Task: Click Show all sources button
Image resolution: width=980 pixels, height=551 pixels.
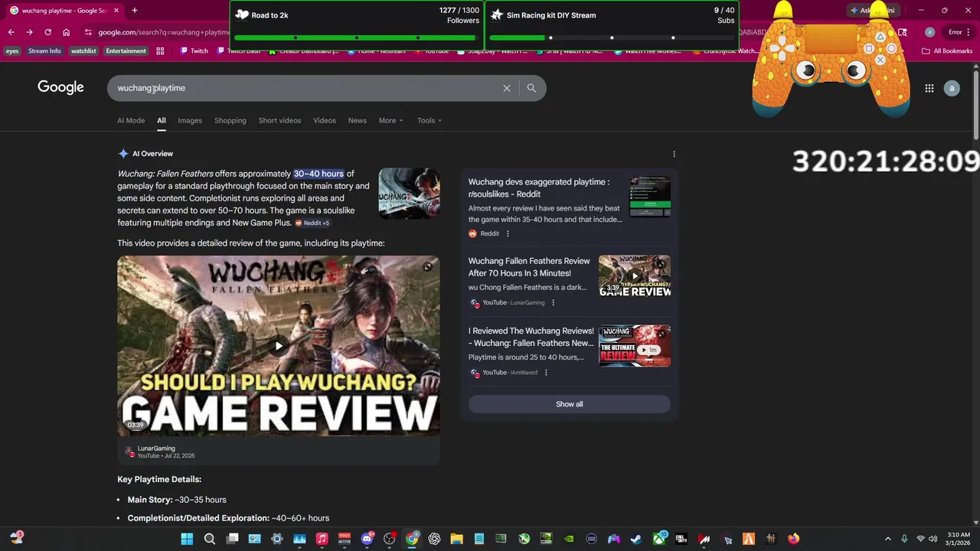Action: 569,404
